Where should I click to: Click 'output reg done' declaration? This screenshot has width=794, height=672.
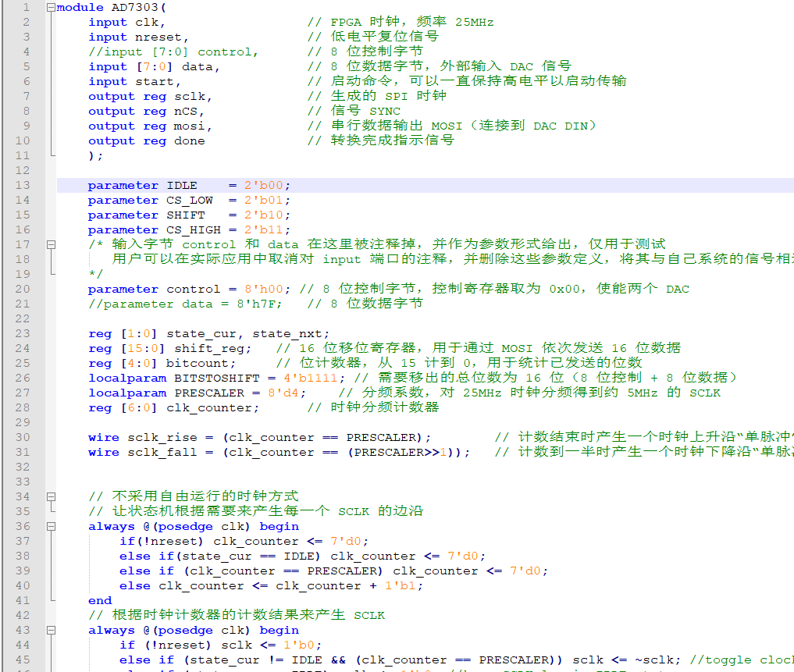click(146, 140)
